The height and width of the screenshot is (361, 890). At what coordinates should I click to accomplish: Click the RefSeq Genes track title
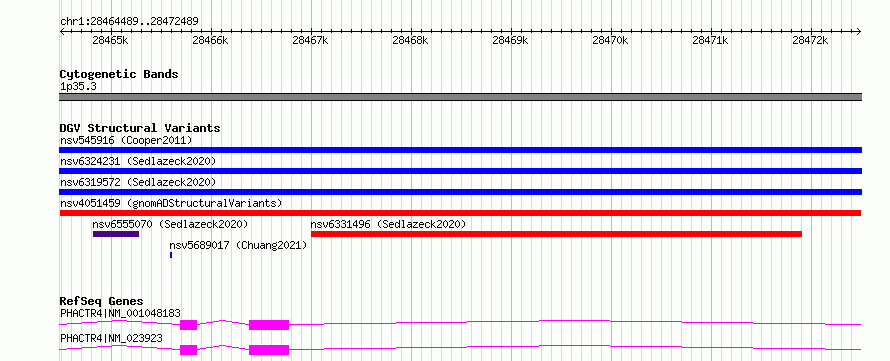tap(101, 301)
